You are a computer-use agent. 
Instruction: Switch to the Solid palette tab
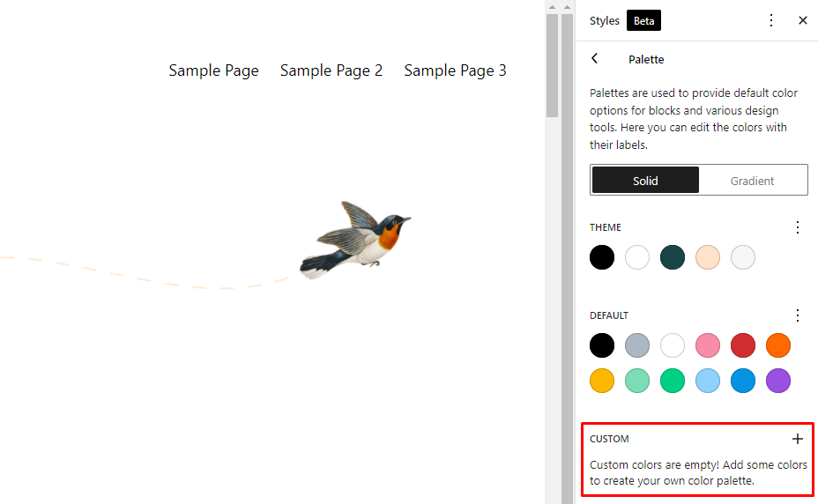[x=645, y=181]
